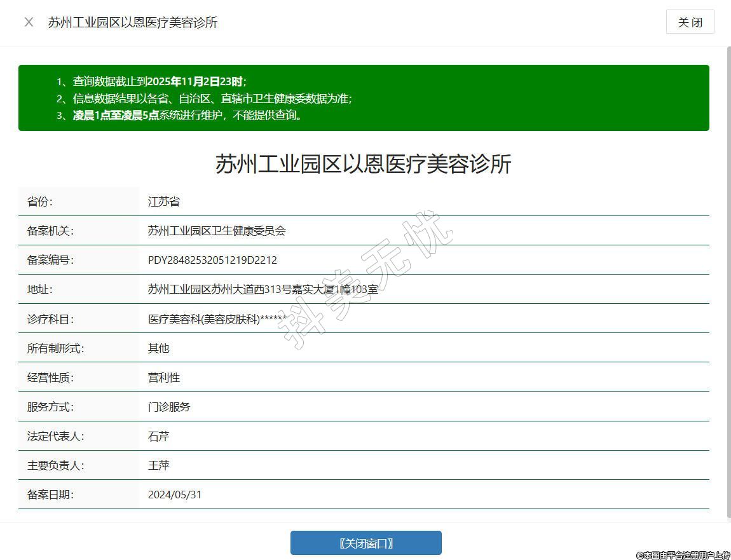Screen dimensions: 731x560
Task: Click the 地址 address value text
Action: pyautogui.click(x=263, y=289)
